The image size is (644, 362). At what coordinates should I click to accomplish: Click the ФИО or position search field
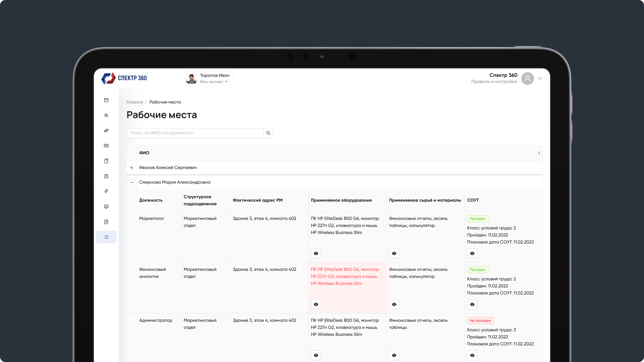(195, 133)
